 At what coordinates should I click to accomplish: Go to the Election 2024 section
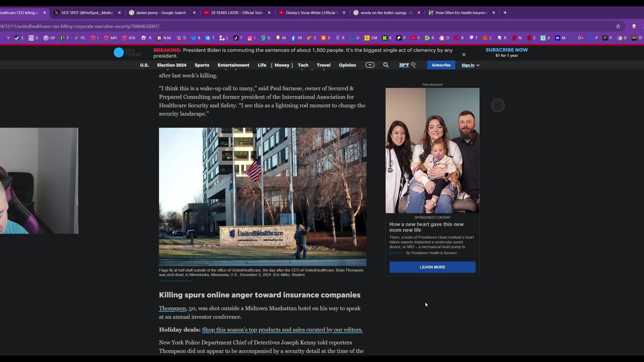172,65
